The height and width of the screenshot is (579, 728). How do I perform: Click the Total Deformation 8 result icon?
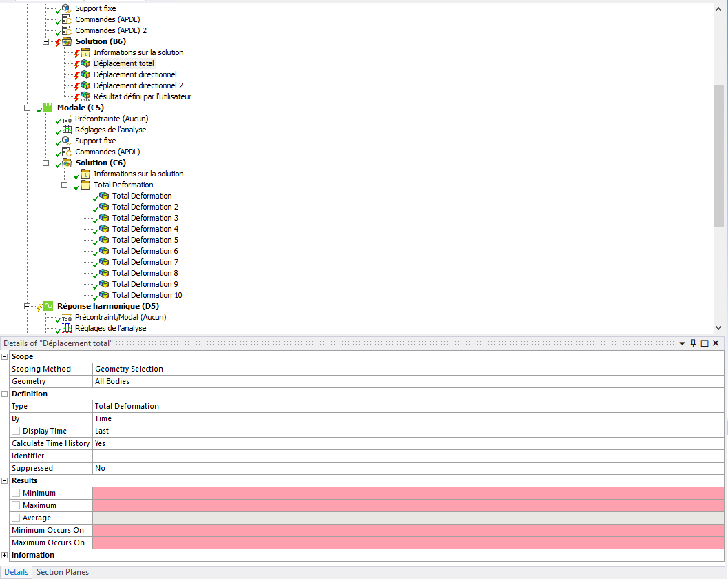pyautogui.click(x=104, y=273)
